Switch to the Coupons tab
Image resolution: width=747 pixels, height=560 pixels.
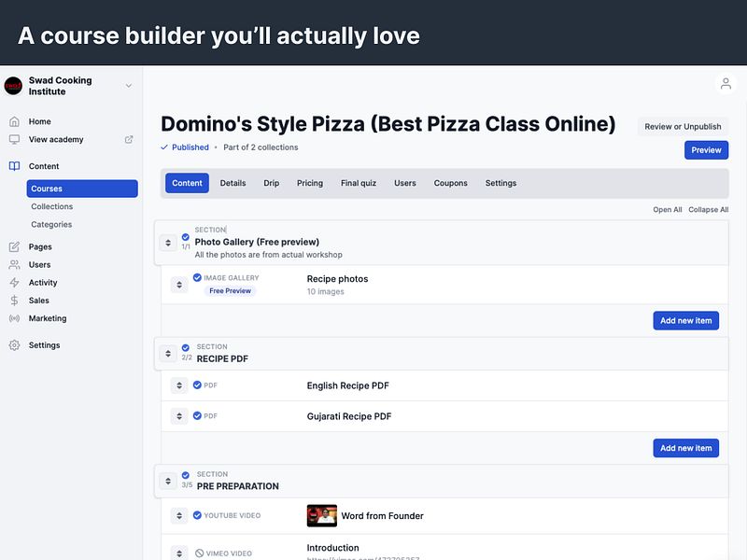450,183
